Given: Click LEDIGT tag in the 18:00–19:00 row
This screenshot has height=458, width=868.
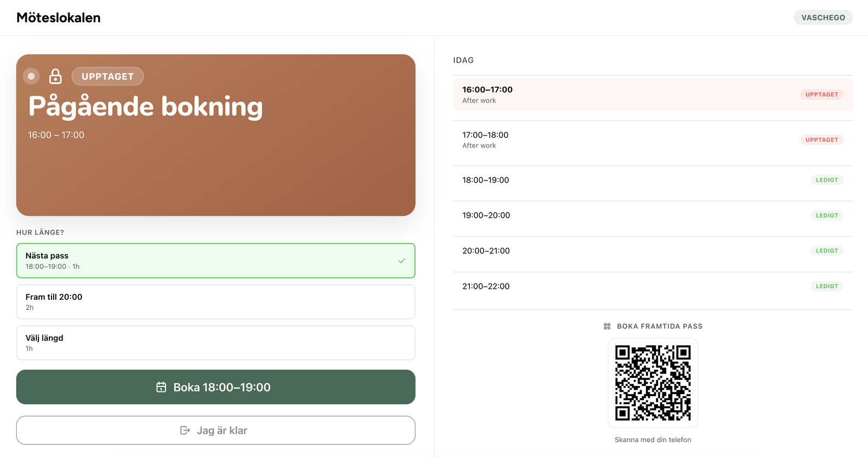Looking at the screenshot, I should click(x=827, y=180).
